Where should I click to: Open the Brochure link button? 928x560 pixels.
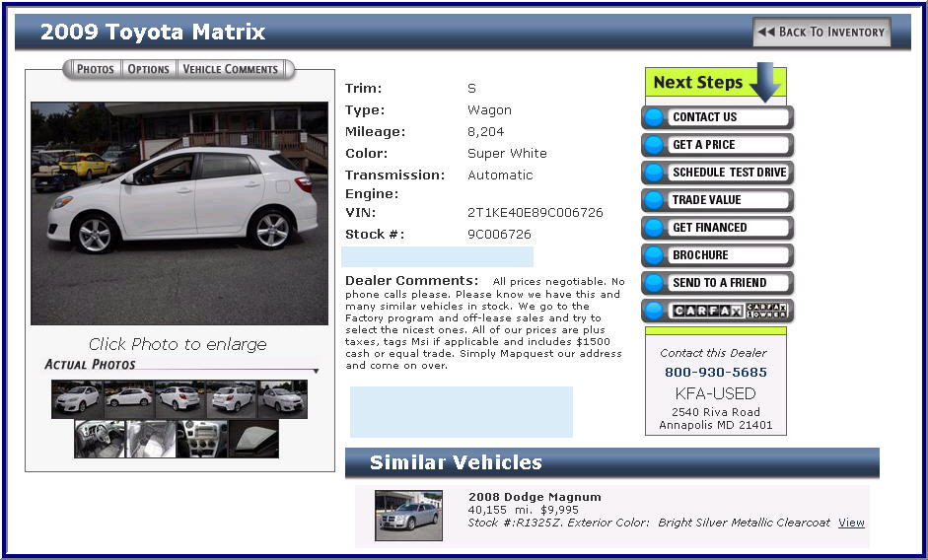coord(717,255)
